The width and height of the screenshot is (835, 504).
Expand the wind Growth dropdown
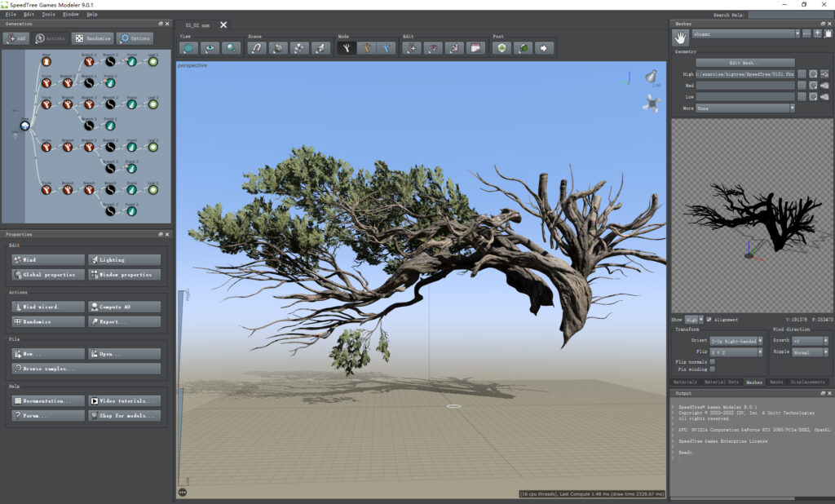tap(810, 341)
